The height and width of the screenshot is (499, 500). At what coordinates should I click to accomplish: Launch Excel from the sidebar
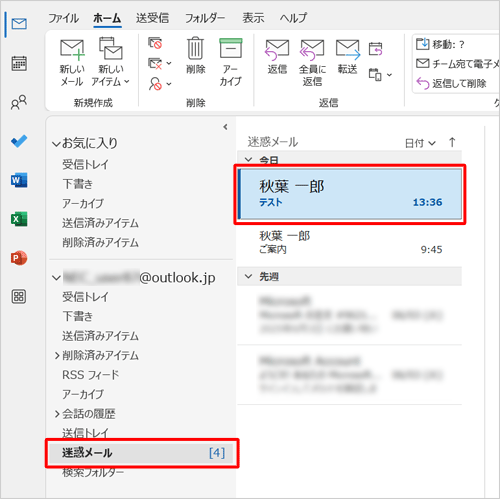coord(19,219)
